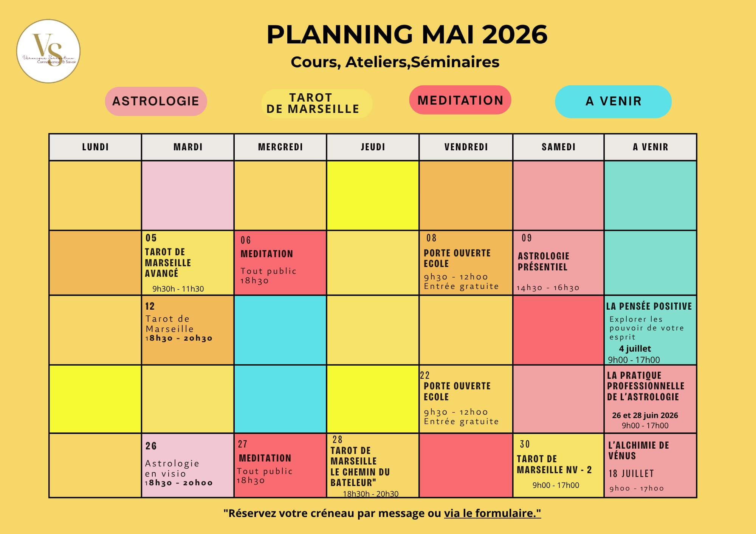Open the 22 Porte Ouverte Ecole event
Image resolution: width=756 pixels, height=534 pixels.
point(466,399)
